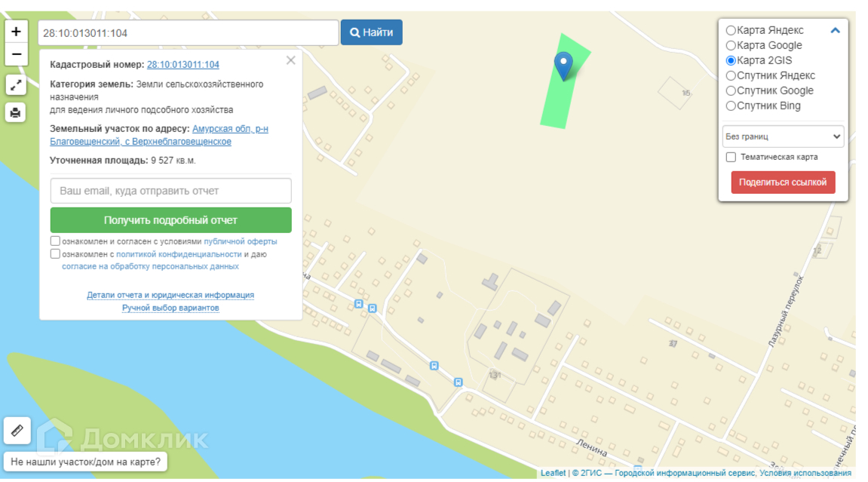The image size is (868, 482).
Task: Select Карта Яндекс map layer
Action: point(731,30)
